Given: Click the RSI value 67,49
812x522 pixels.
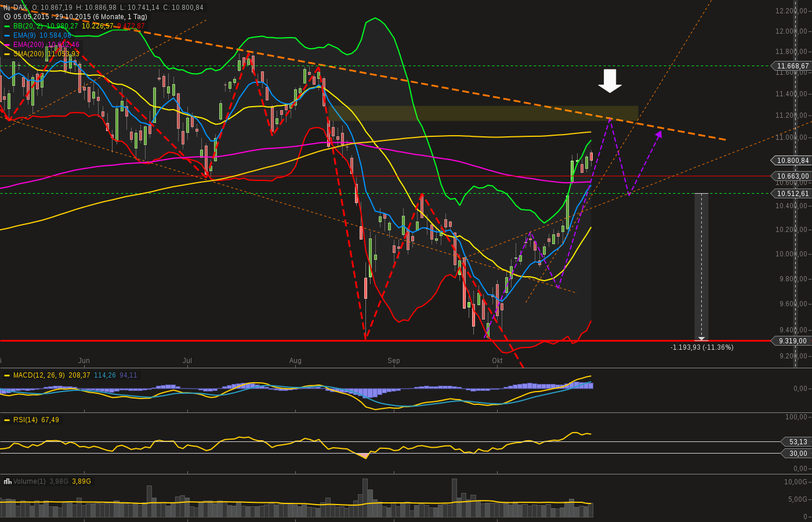Looking at the screenshot, I should click(50, 420).
